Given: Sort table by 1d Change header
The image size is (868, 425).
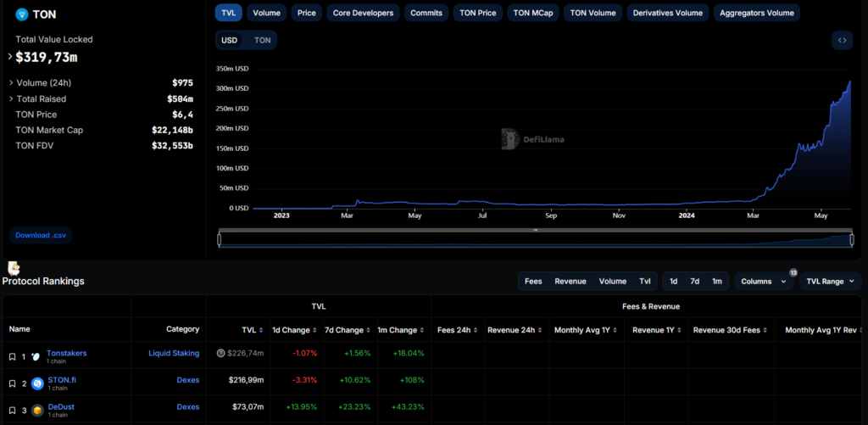Looking at the screenshot, I should 292,330.
